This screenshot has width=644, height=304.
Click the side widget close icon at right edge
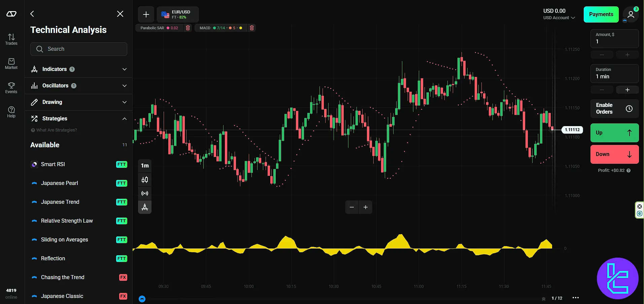(640, 206)
